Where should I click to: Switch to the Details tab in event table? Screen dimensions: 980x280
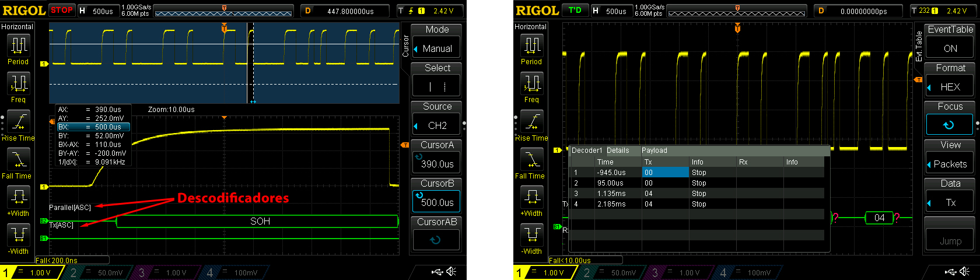click(x=618, y=150)
